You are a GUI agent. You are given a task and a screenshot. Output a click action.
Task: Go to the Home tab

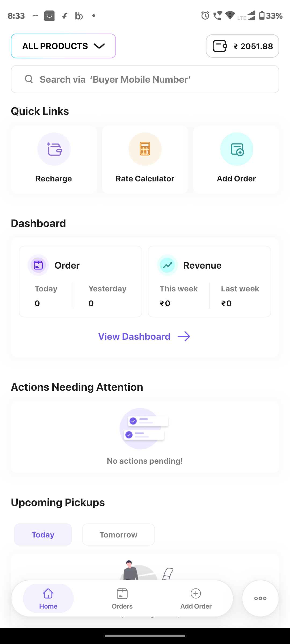pyautogui.click(x=48, y=598)
